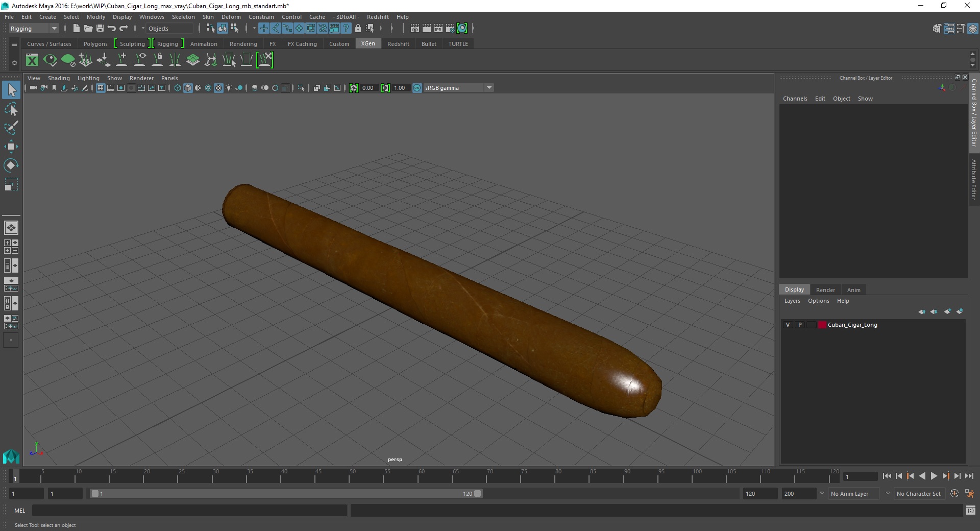Viewport: 980px width, 531px height.
Task: Go to start of playback range
Action: [x=887, y=476]
